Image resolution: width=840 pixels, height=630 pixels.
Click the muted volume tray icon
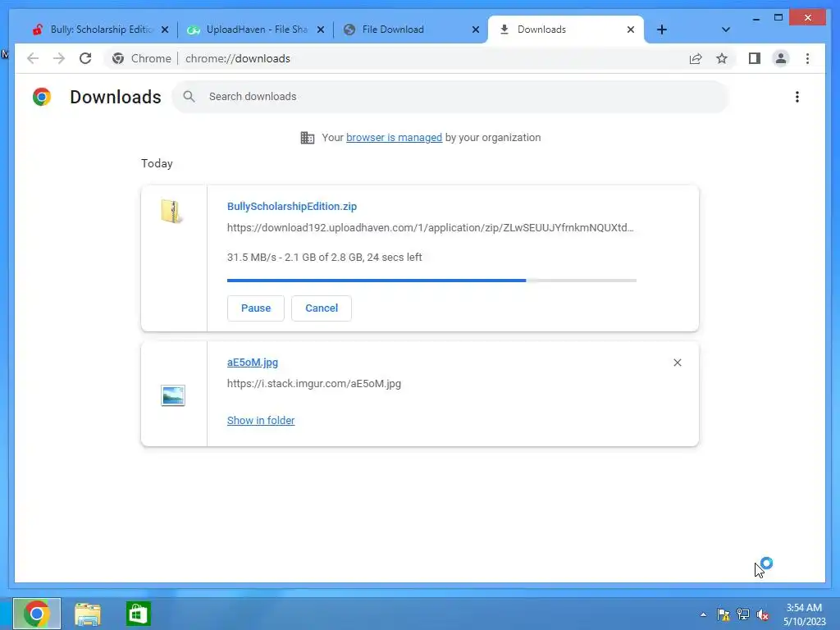click(x=763, y=614)
